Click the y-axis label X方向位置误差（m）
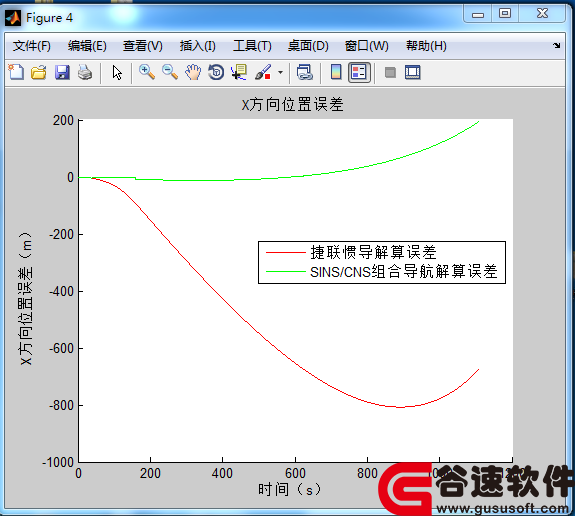 tap(26, 298)
